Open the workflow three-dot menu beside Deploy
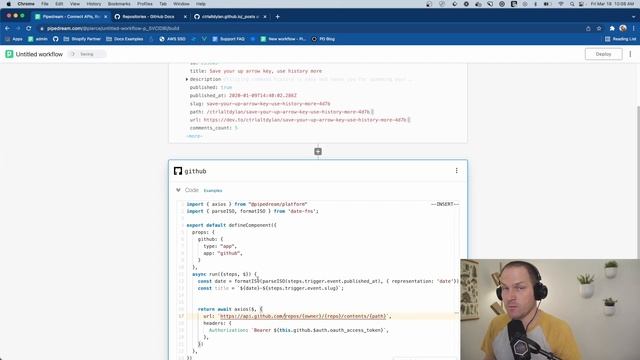Screen dimensions: 640x360 tap(630, 54)
